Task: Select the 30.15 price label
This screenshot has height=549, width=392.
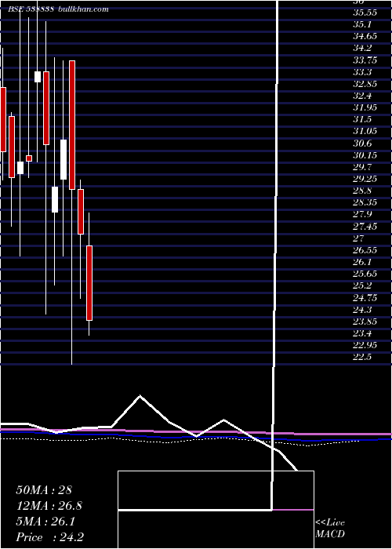Action: point(365,155)
